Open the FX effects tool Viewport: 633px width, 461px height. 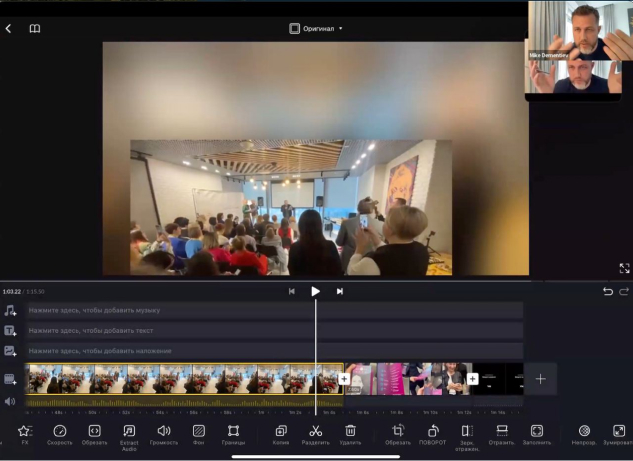pos(25,435)
